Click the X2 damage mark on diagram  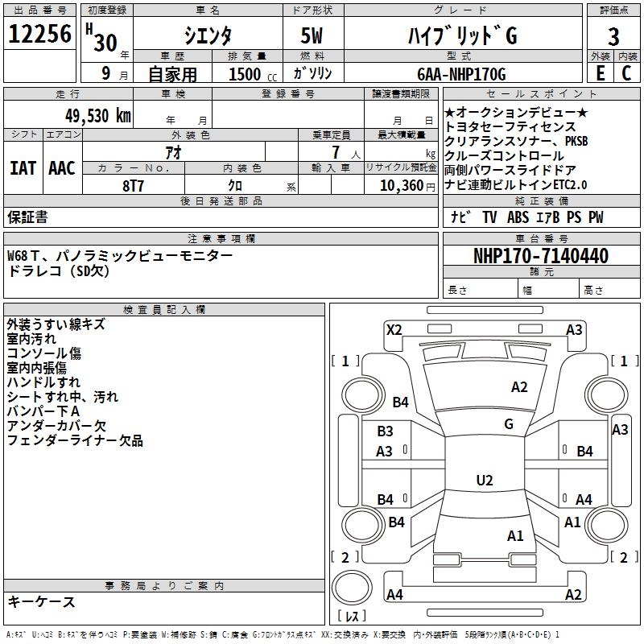click(394, 329)
